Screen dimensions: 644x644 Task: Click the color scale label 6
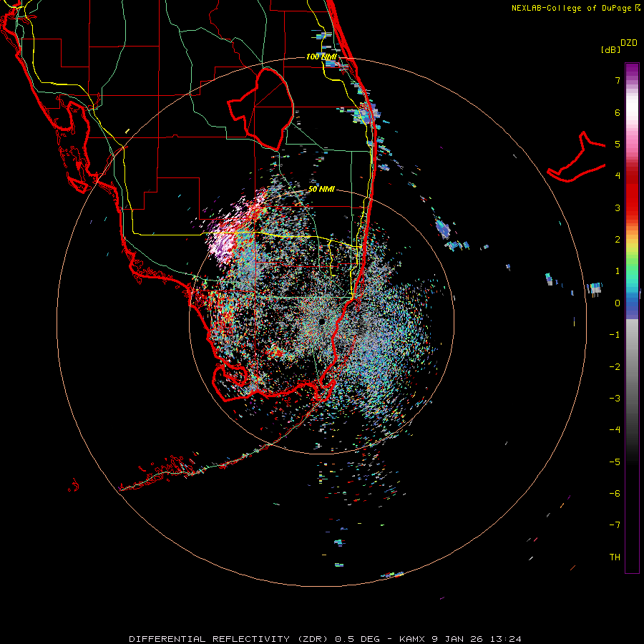618,112
